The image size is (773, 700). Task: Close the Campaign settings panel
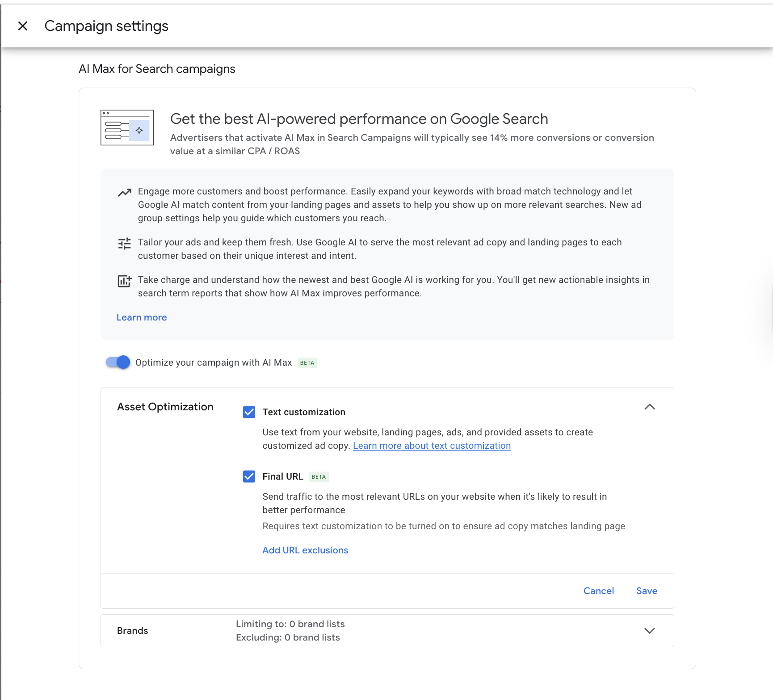coord(23,26)
